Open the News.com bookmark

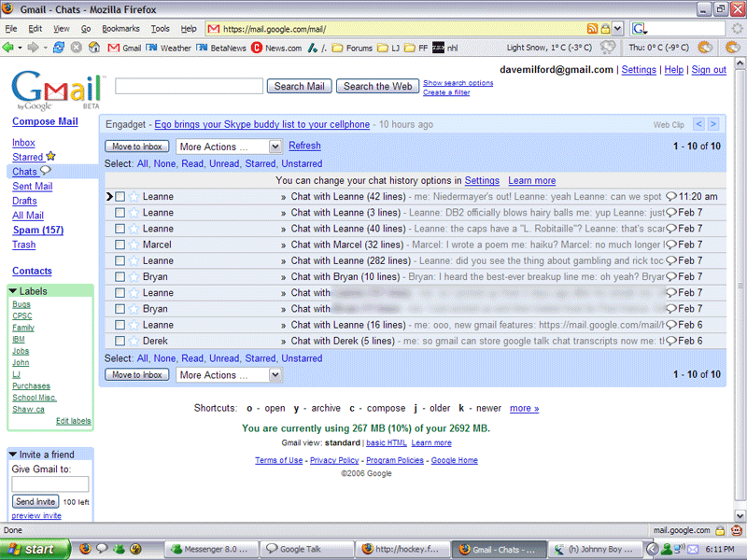point(277,48)
